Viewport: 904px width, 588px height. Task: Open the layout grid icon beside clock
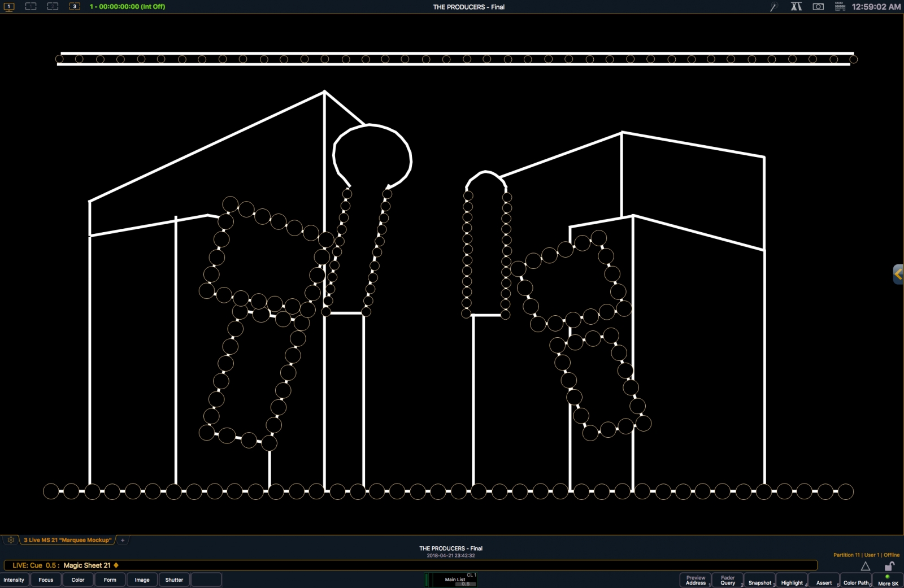840,7
